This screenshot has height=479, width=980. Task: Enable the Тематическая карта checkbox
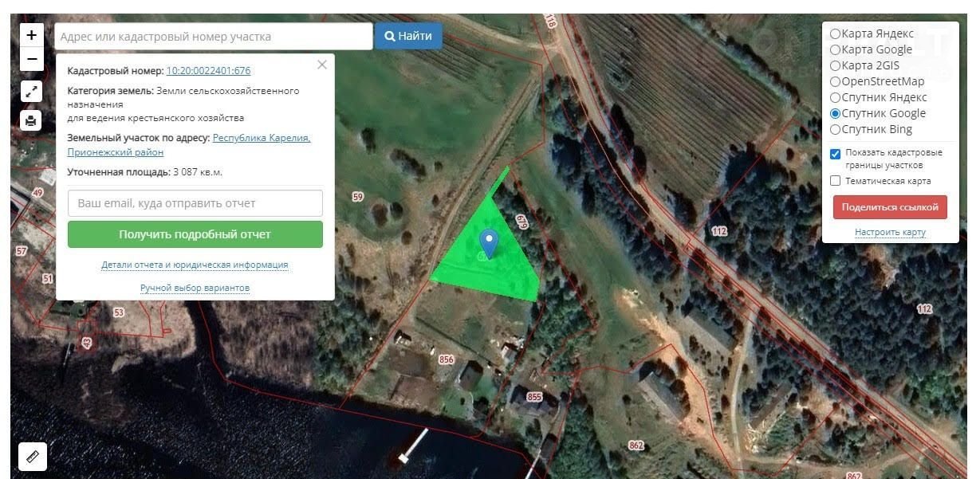coord(835,181)
